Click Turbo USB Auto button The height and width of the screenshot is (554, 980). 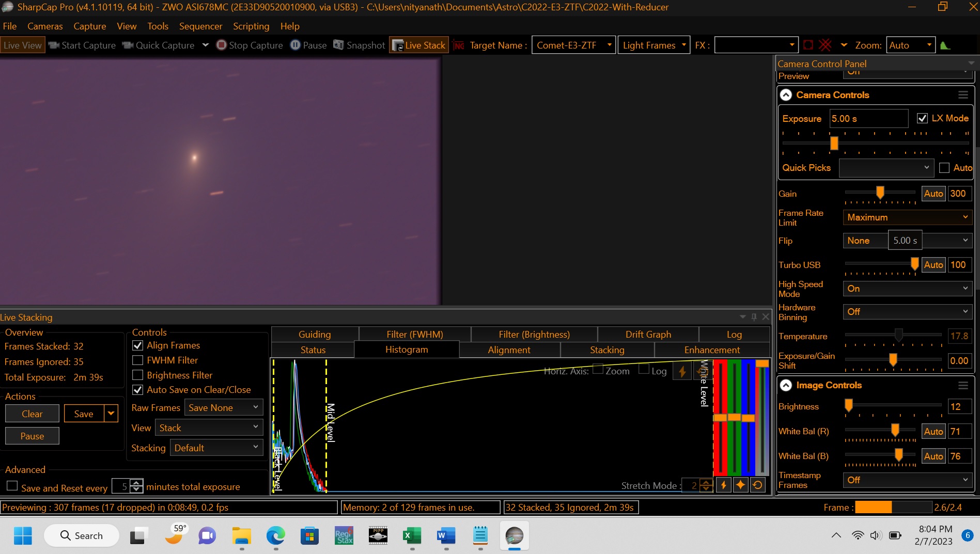point(934,265)
